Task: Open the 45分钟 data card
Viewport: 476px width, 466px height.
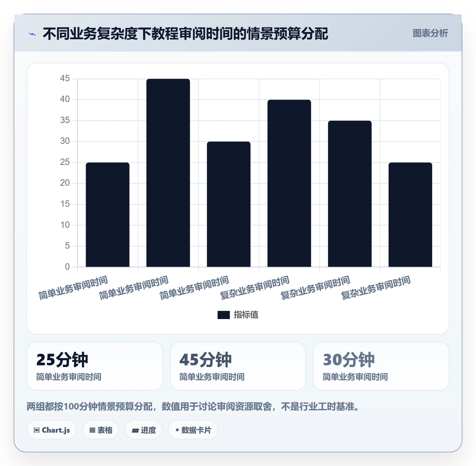Action: (238, 366)
